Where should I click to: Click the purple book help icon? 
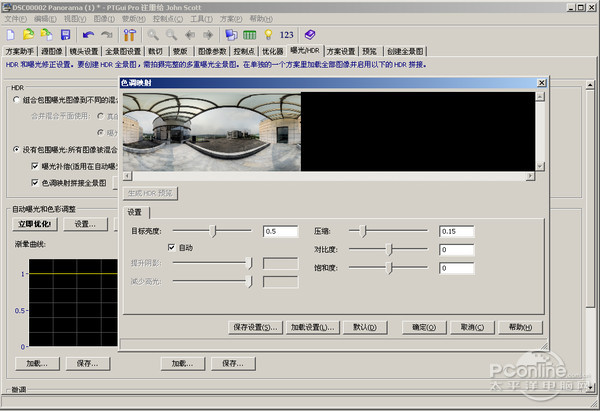310,34
